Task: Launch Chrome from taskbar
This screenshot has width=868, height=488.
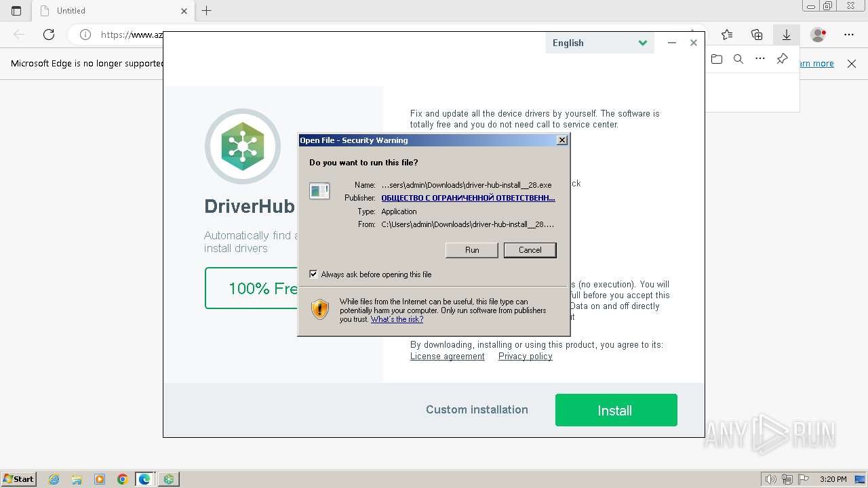Action: [x=122, y=479]
